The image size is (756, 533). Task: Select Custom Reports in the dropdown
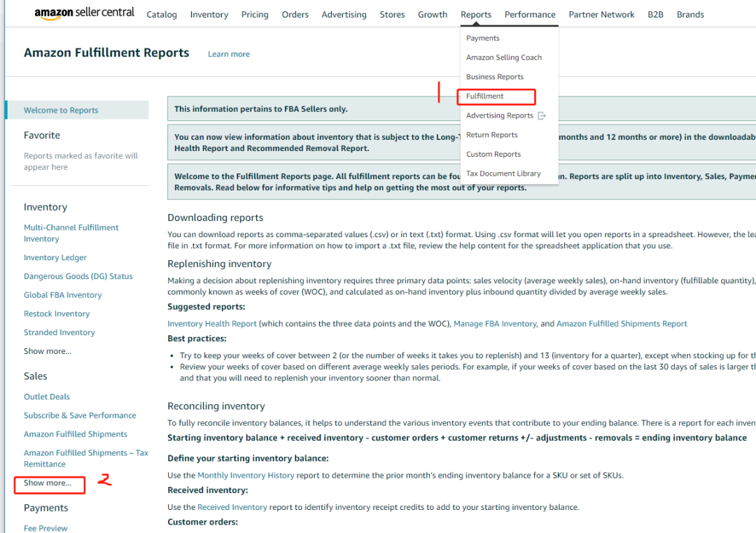click(493, 154)
